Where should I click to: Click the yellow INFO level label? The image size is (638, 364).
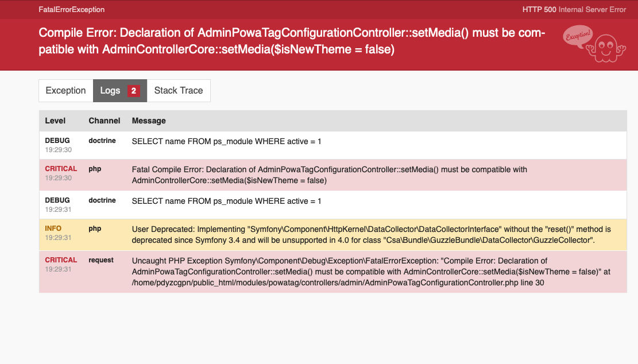click(x=53, y=229)
